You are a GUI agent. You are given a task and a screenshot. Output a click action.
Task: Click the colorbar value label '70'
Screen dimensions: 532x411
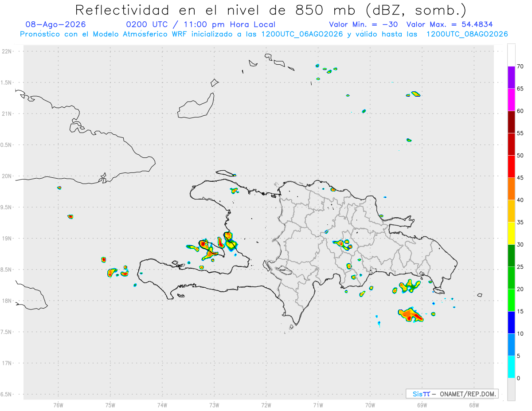coord(520,67)
